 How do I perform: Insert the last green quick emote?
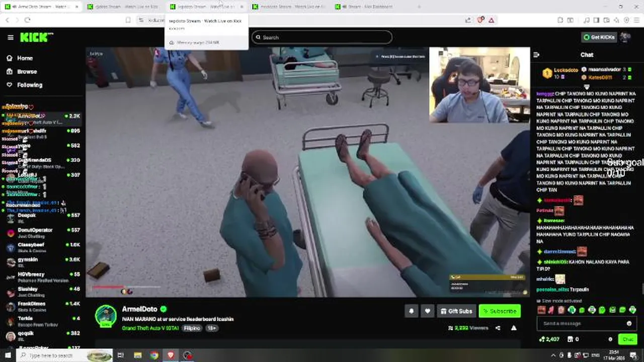point(632,310)
